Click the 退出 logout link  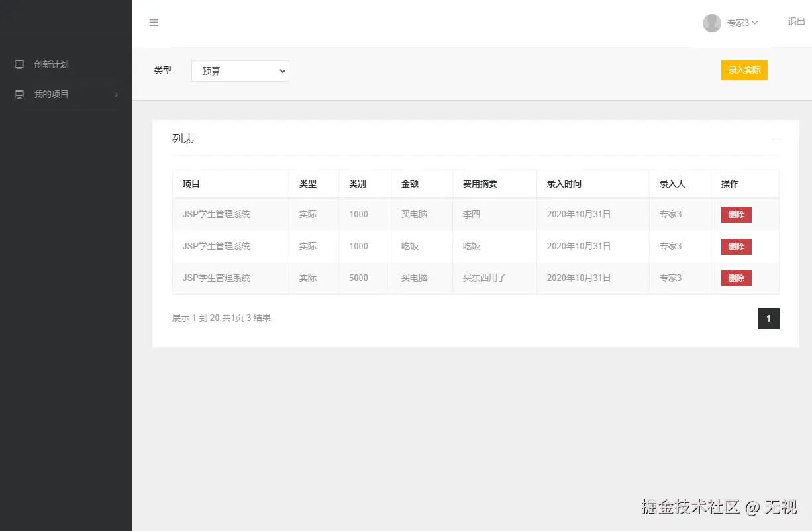click(796, 22)
